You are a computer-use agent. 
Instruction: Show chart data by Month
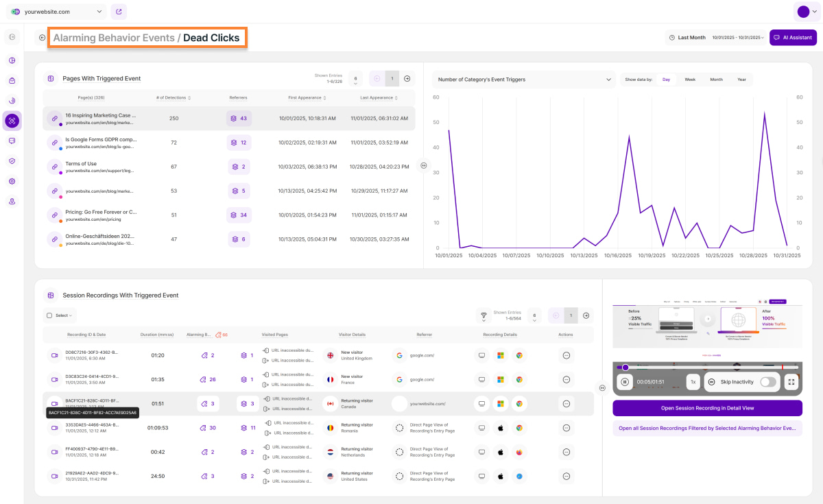point(716,80)
